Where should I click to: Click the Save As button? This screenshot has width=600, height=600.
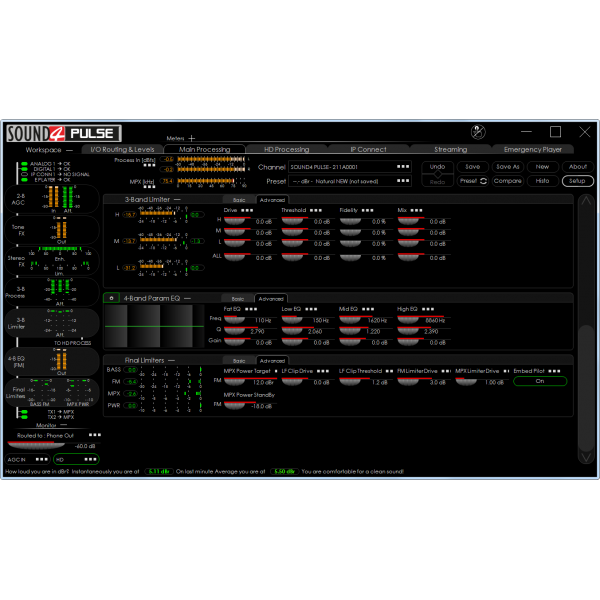[508, 167]
